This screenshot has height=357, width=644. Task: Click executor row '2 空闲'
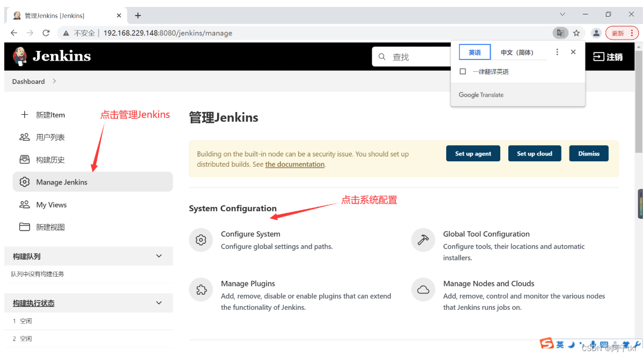[88, 339]
